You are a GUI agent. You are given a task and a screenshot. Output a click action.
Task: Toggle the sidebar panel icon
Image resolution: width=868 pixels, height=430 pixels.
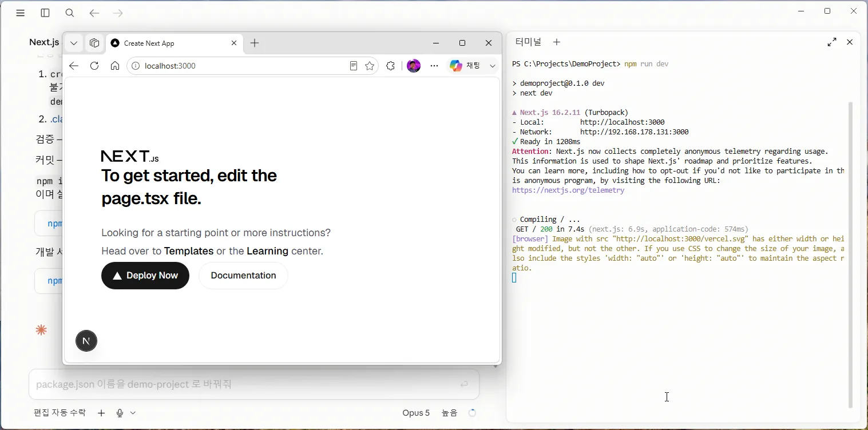(x=45, y=13)
